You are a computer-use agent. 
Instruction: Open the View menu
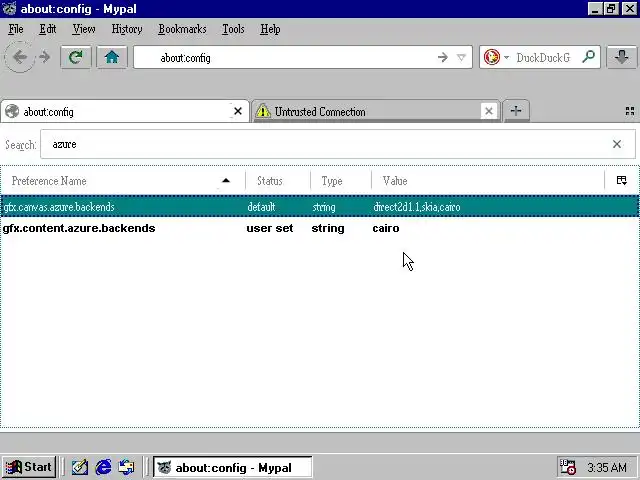click(84, 29)
